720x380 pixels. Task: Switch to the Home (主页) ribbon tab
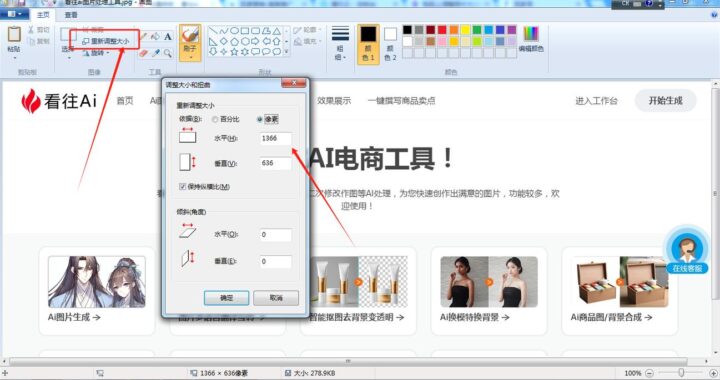pyautogui.click(x=43, y=15)
